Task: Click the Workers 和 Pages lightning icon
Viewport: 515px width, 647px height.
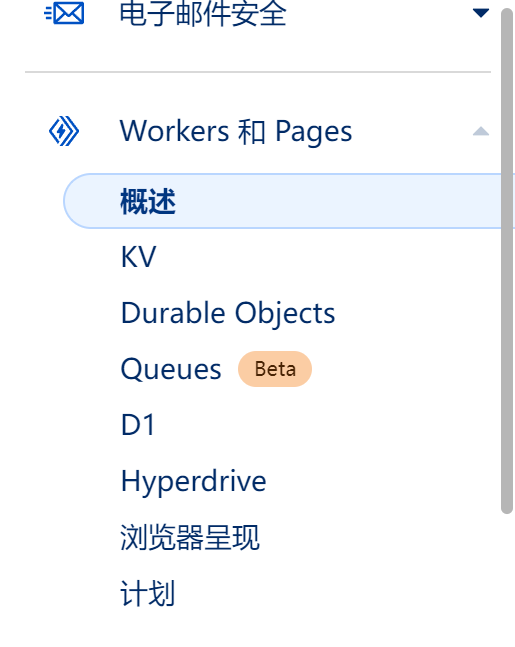Action: (x=64, y=131)
